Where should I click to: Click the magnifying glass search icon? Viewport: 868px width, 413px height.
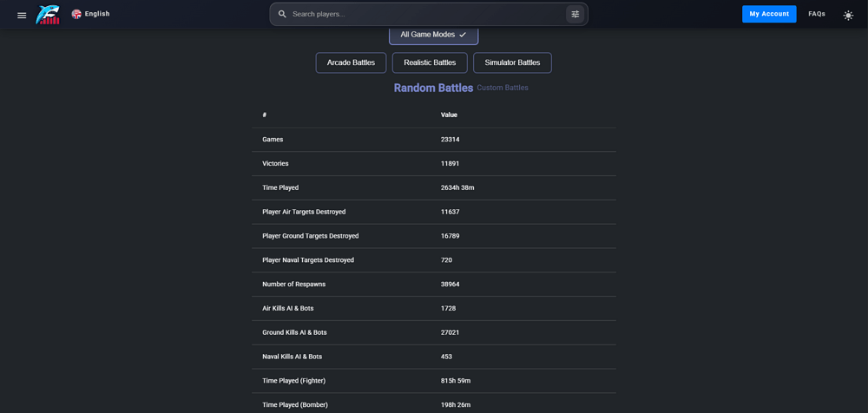tap(282, 14)
